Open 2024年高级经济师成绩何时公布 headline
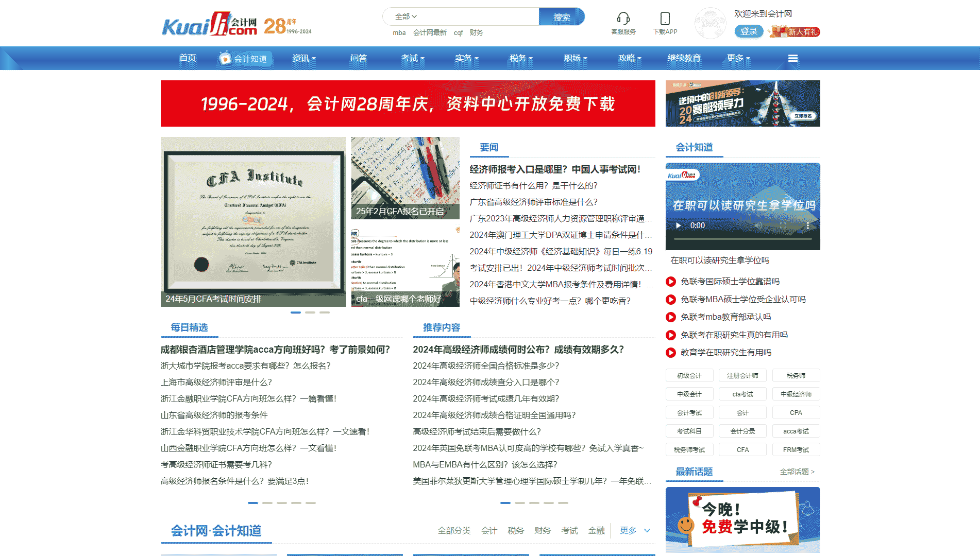The width and height of the screenshot is (980, 556). (518, 350)
